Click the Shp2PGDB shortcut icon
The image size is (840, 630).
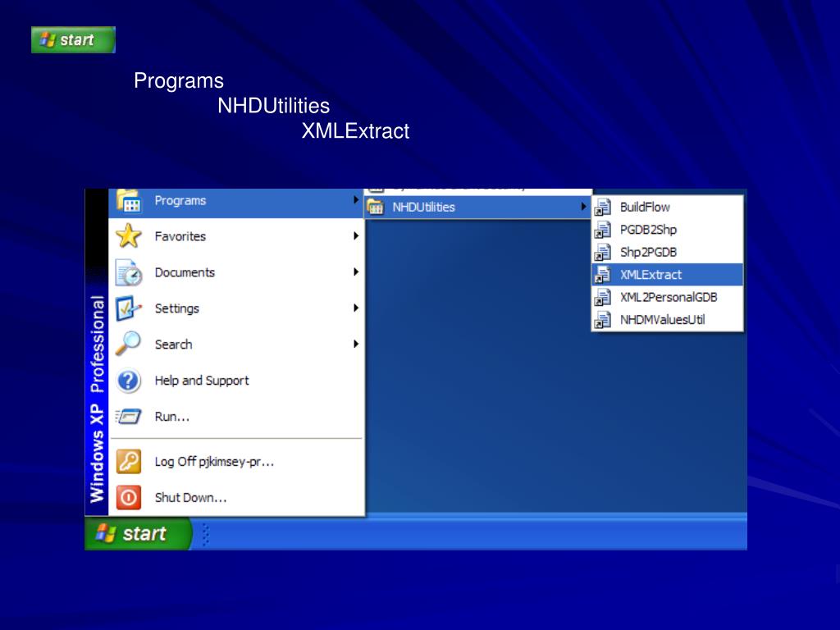[x=603, y=253]
